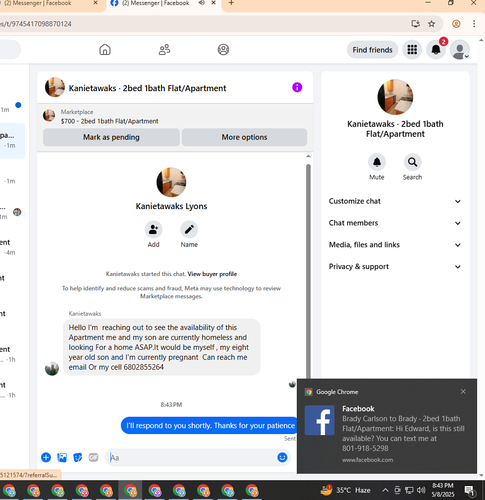This screenshot has width=485, height=500.
Task: Add people to the chat
Action: point(153,229)
